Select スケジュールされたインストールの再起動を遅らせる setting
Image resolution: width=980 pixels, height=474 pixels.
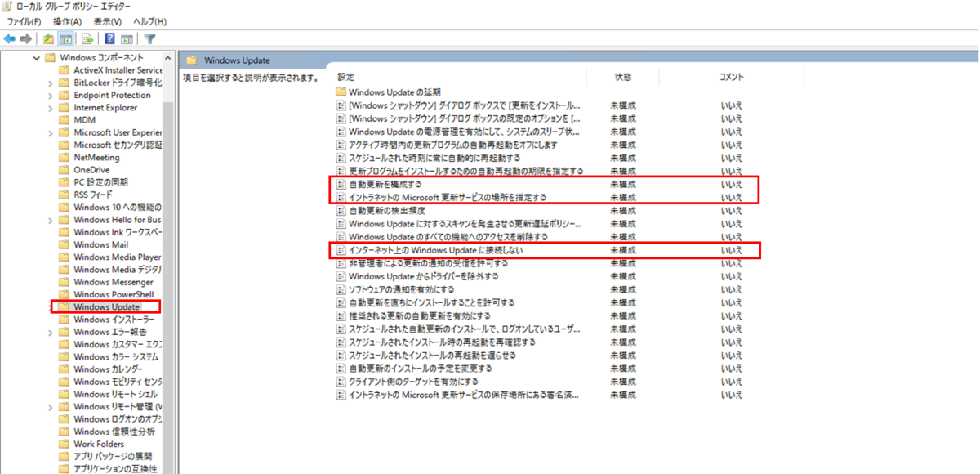pyautogui.click(x=431, y=355)
